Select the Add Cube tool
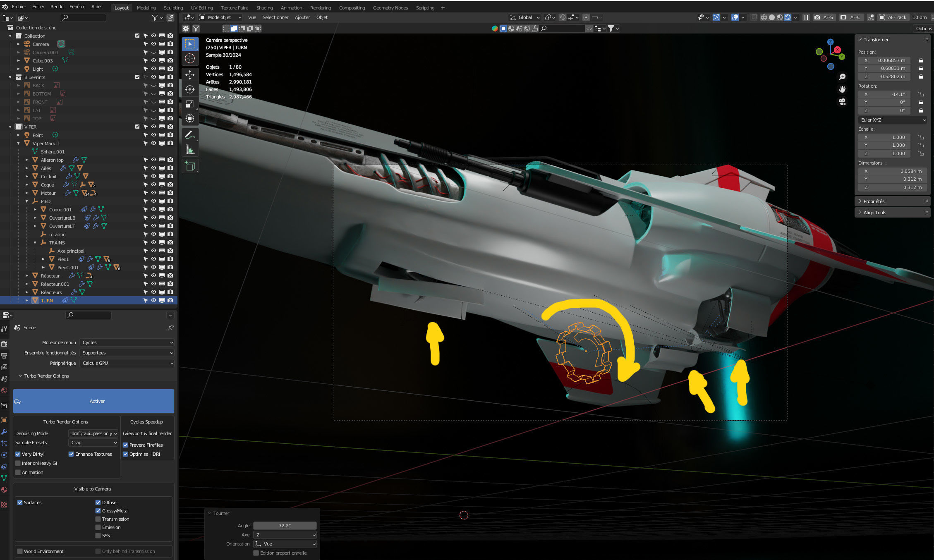 190,166
